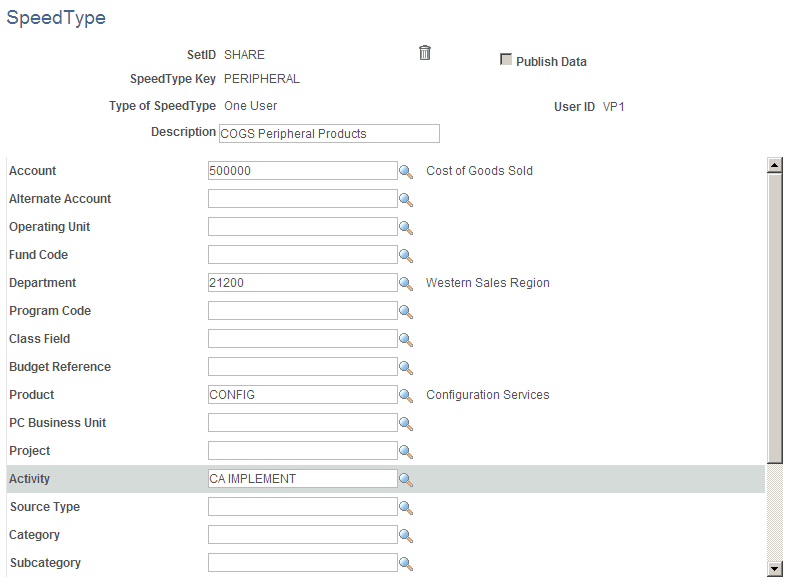The image size is (789, 584).
Task: Click the vertical scrollbar thumb
Action: coord(774,318)
